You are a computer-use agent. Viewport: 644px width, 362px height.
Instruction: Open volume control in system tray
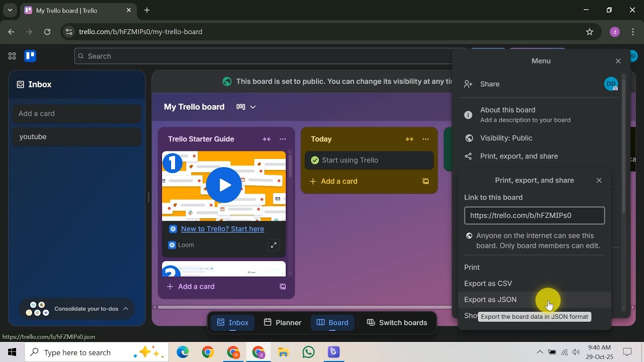coord(576,352)
